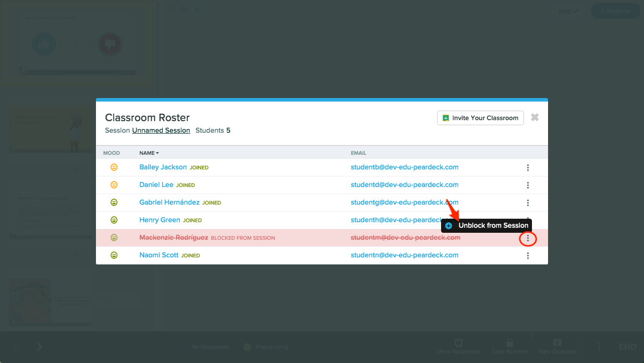Open three-dot menu for Daniel Lee
Image resolution: width=644 pixels, height=363 pixels.
coord(527,185)
